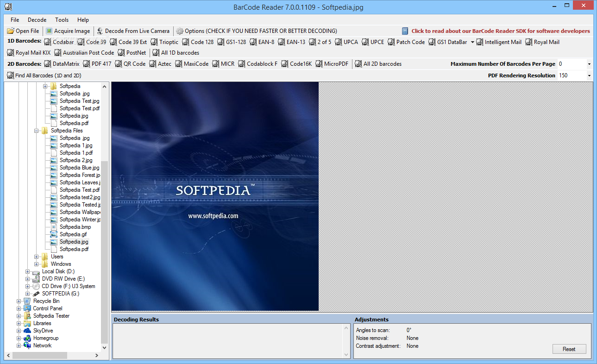Click Acquire Image in the toolbar
Image resolution: width=597 pixels, height=364 pixels.
(68, 31)
